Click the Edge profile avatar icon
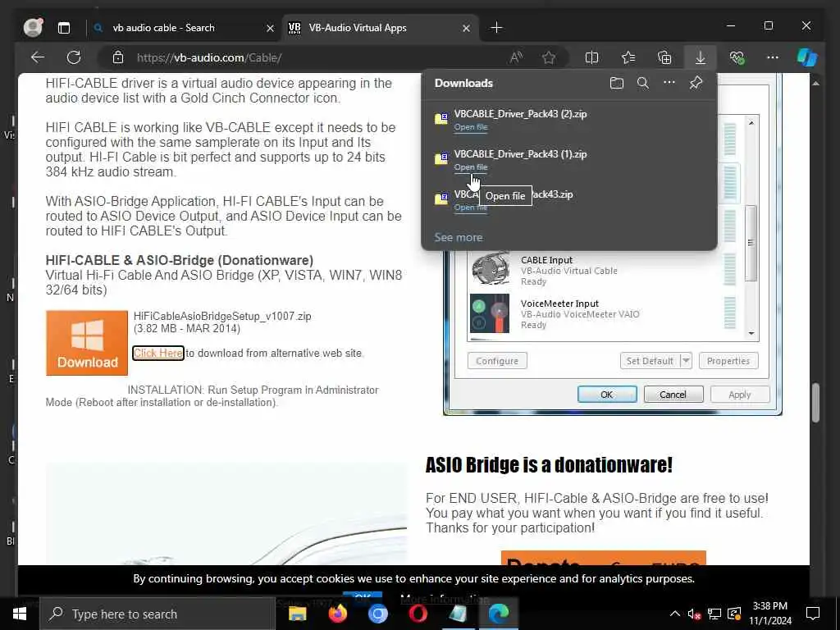Viewport: 840px width, 630px height. [33, 27]
